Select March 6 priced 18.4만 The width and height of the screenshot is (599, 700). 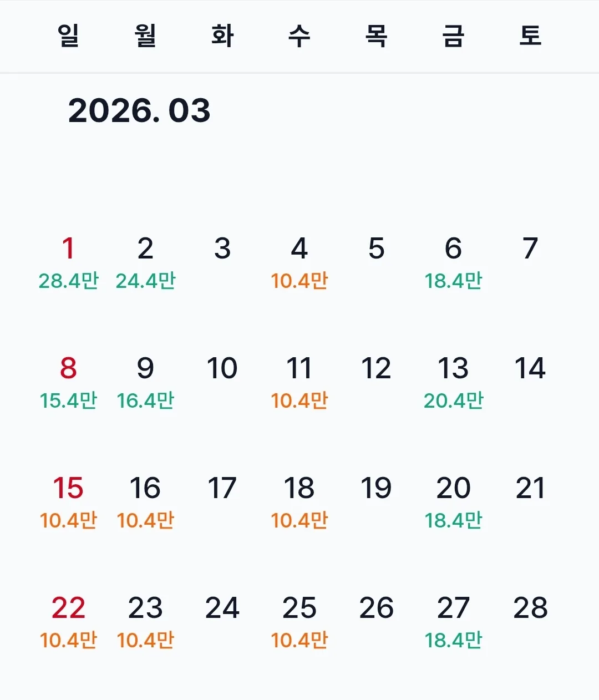click(x=453, y=263)
